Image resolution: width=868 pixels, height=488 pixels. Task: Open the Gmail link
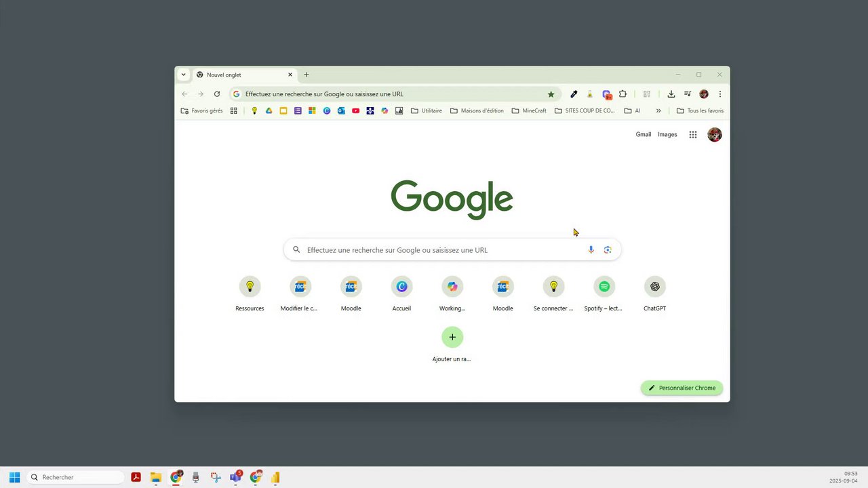click(644, 134)
